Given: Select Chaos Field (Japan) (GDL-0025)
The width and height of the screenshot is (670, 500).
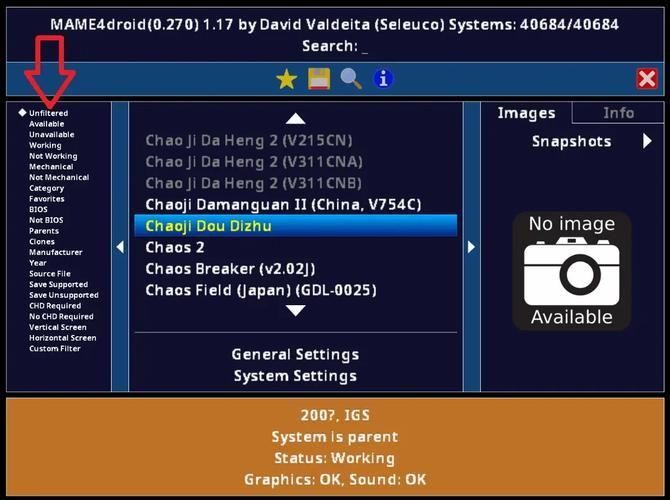Looking at the screenshot, I should pos(296,290).
